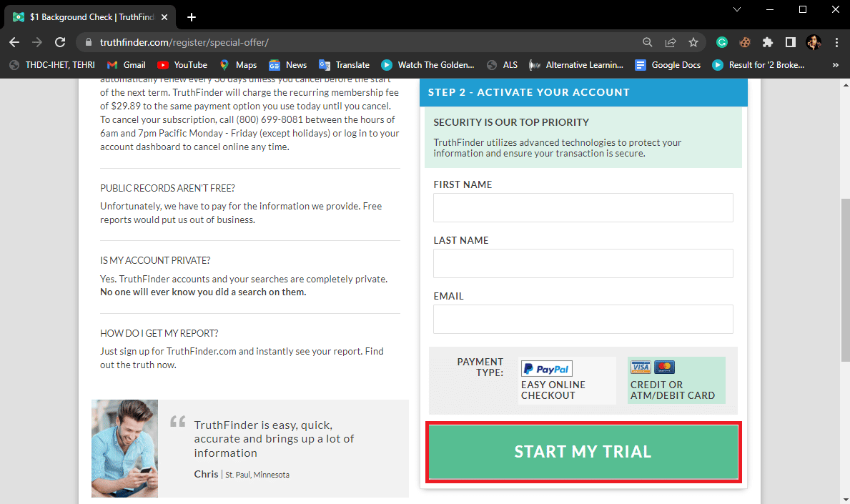Select credit or ATM/debit card option
Image resolution: width=850 pixels, height=504 pixels.
pyautogui.click(x=676, y=380)
